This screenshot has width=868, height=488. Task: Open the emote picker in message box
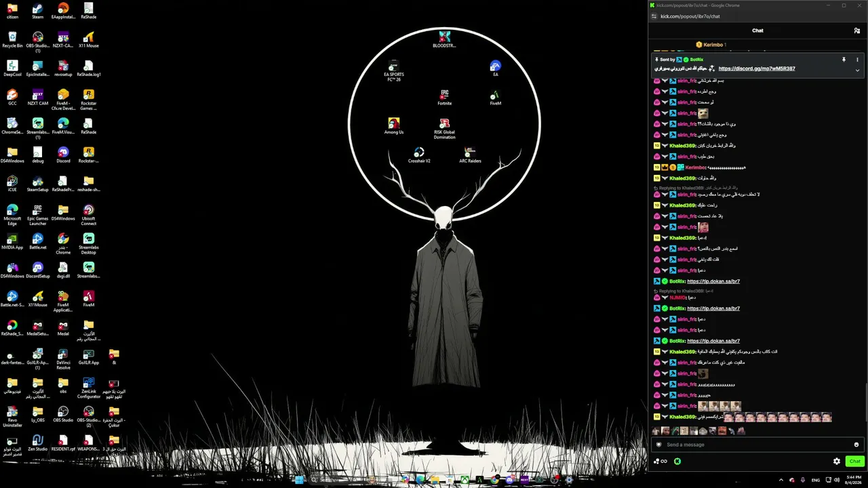[x=856, y=445]
